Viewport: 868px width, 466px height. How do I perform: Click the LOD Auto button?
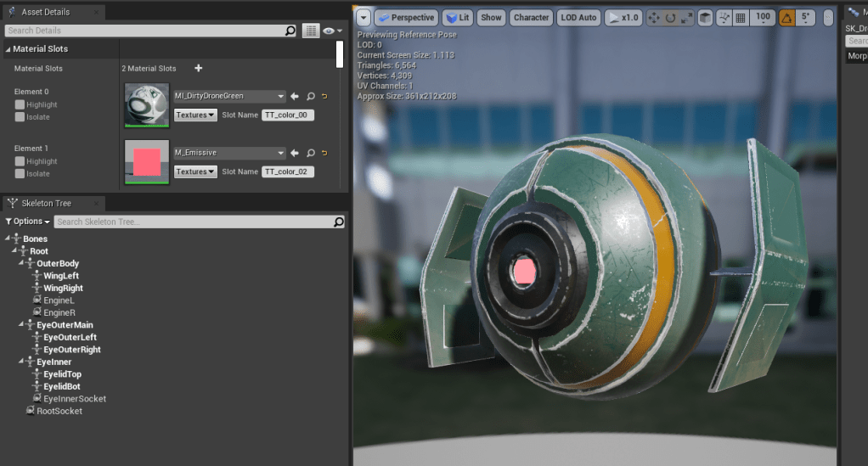pos(578,18)
